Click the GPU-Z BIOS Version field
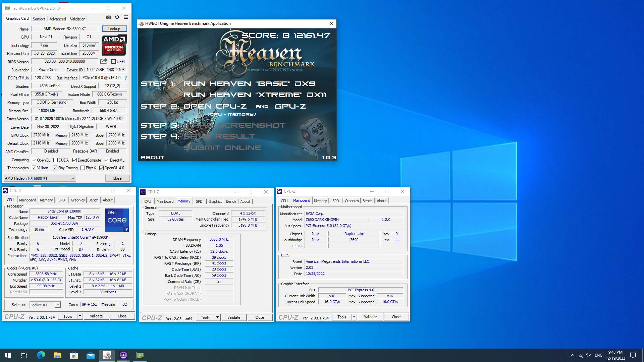 pos(65,62)
